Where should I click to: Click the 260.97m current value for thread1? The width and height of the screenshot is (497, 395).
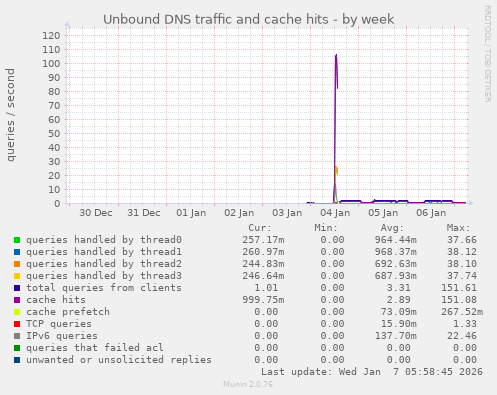click(x=263, y=252)
